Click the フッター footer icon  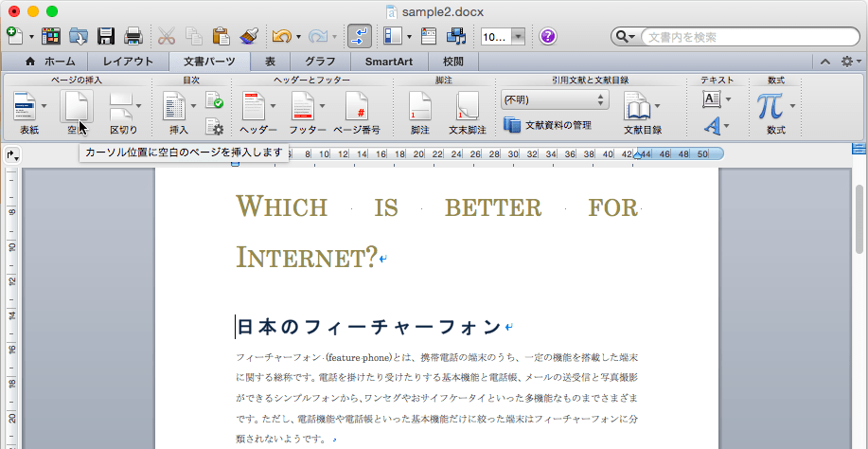303,106
